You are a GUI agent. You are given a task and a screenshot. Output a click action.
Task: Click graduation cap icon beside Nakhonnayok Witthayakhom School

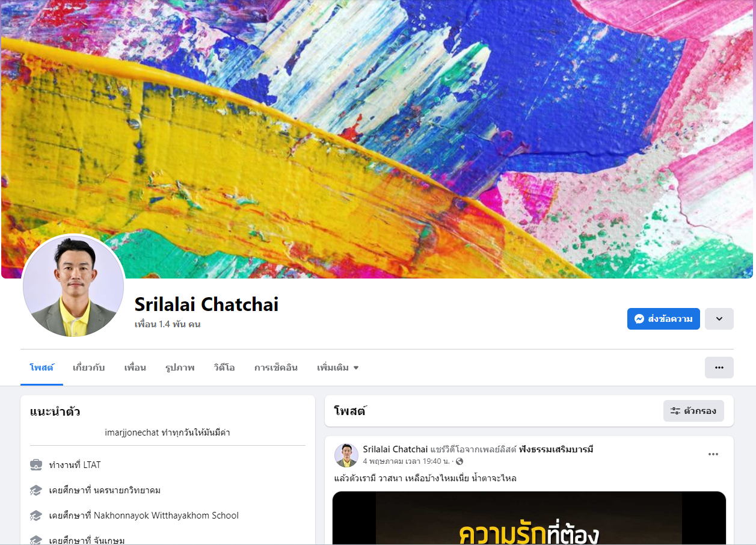point(36,516)
